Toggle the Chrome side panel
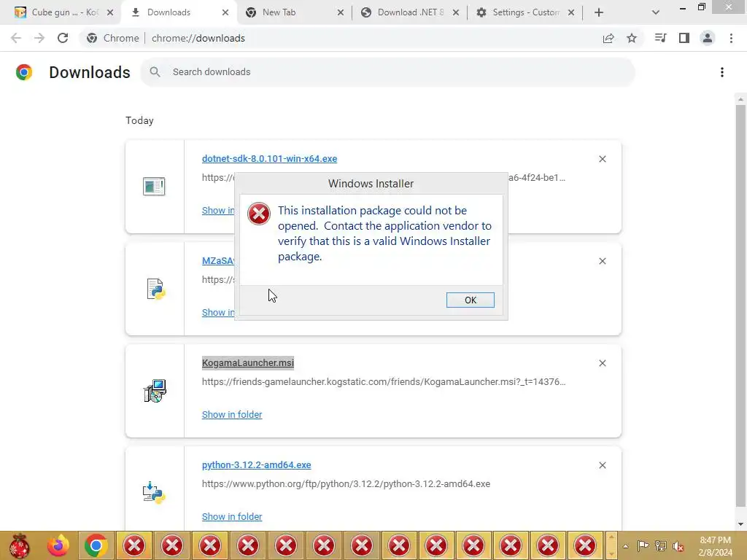 pos(684,38)
